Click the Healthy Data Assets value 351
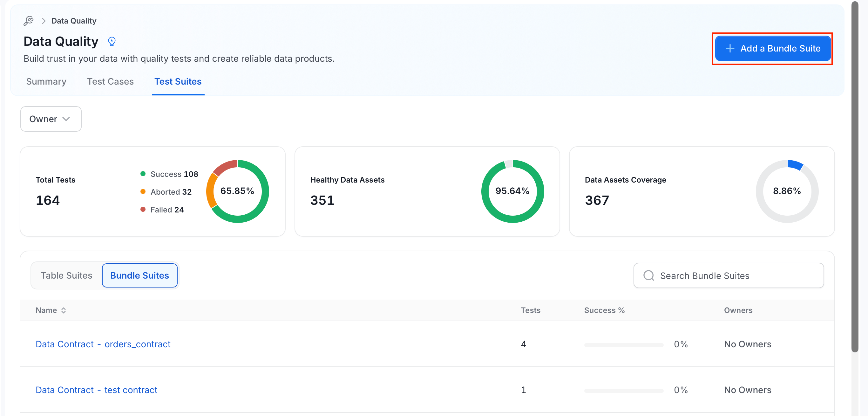Screen dimensions: 868x416 tap(322, 200)
